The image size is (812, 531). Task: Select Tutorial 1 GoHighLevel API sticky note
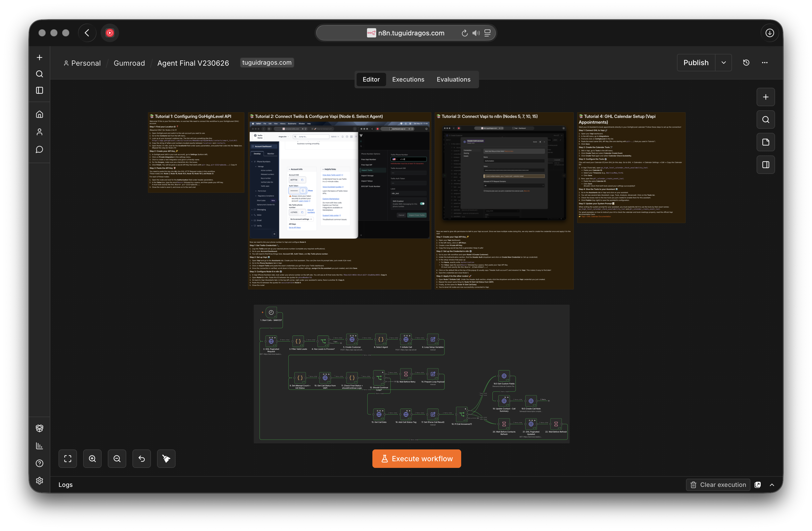(x=196, y=152)
